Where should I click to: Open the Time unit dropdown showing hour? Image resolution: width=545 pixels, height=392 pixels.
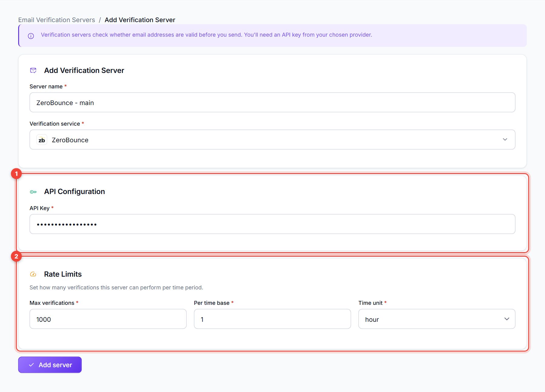(x=437, y=319)
